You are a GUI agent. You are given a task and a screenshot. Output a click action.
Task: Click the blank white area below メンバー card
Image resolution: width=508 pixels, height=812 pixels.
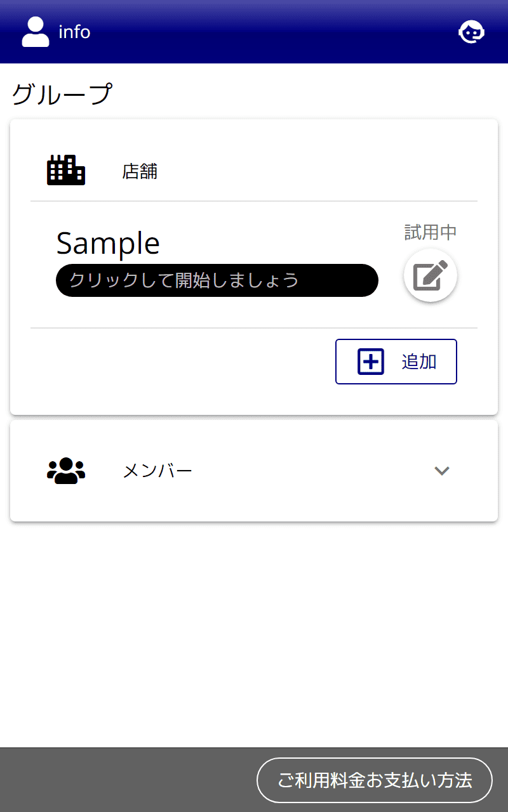[254, 634]
